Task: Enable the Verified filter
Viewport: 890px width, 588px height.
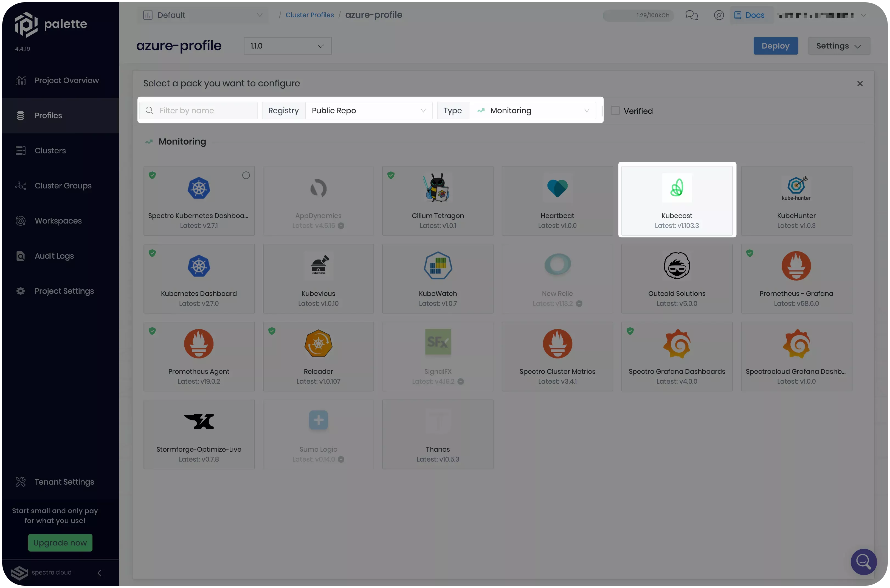Action: (615, 111)
